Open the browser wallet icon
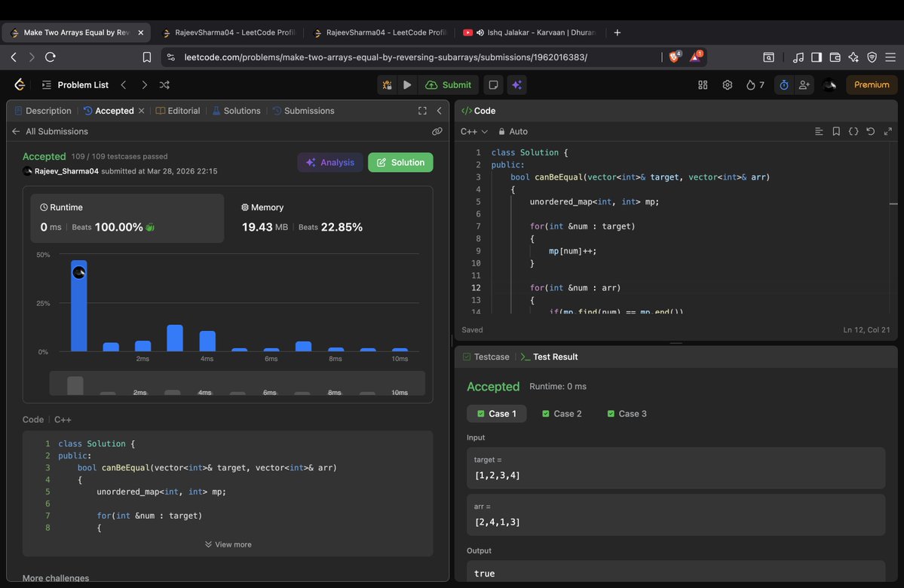Viewport: 904px width, 588px height. [835, 57]
